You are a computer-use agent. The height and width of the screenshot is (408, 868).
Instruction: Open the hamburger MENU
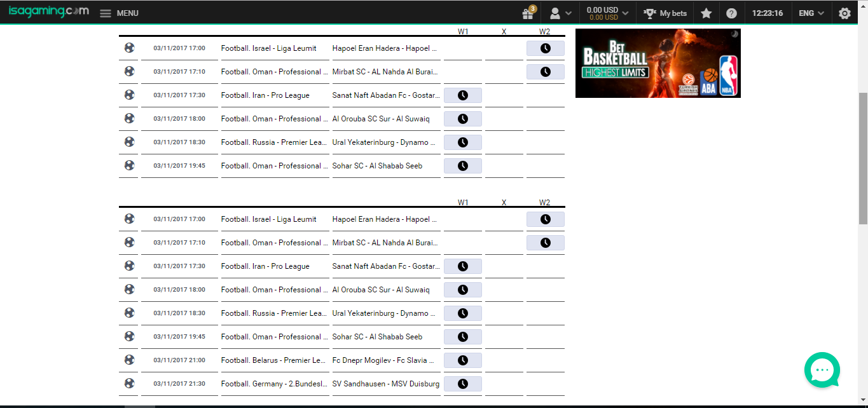(x=105, y=13)
